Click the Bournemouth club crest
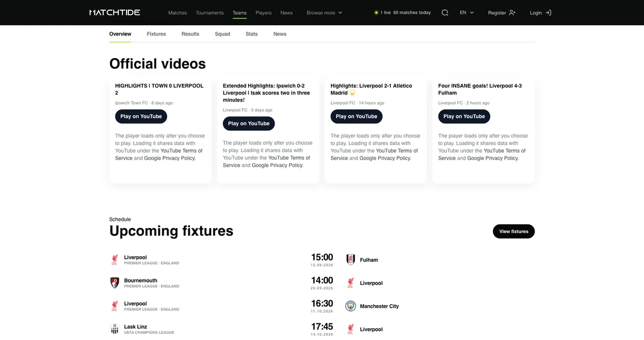The height and width of the screenshot is (340, 644). tap(114, 283)
